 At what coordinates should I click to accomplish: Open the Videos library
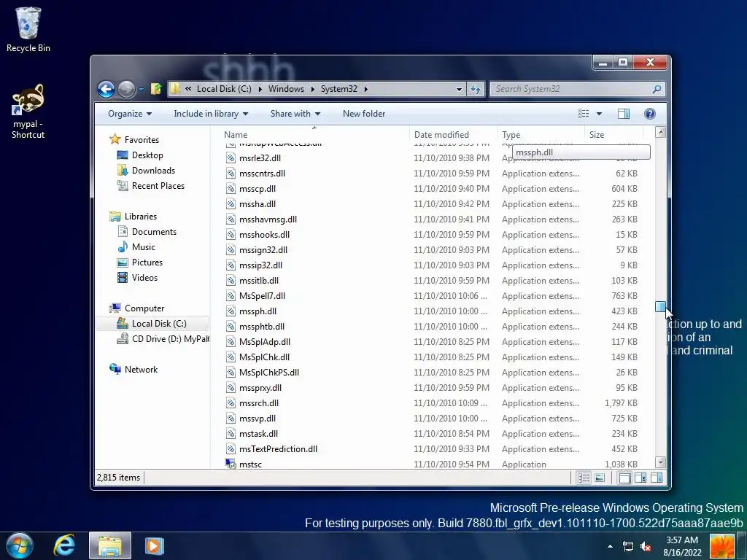137,278
